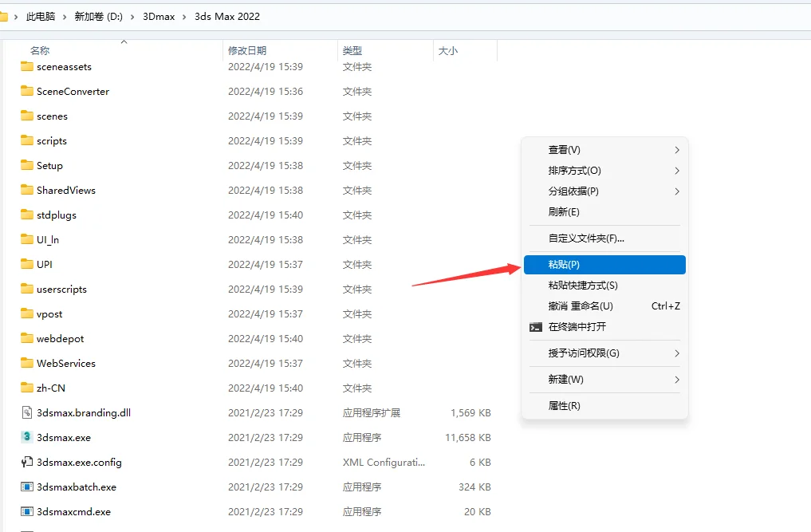Navigate to 3Dmax in breadcrumb
This screenshot has width=811, height=532.
tap(159, 17)
